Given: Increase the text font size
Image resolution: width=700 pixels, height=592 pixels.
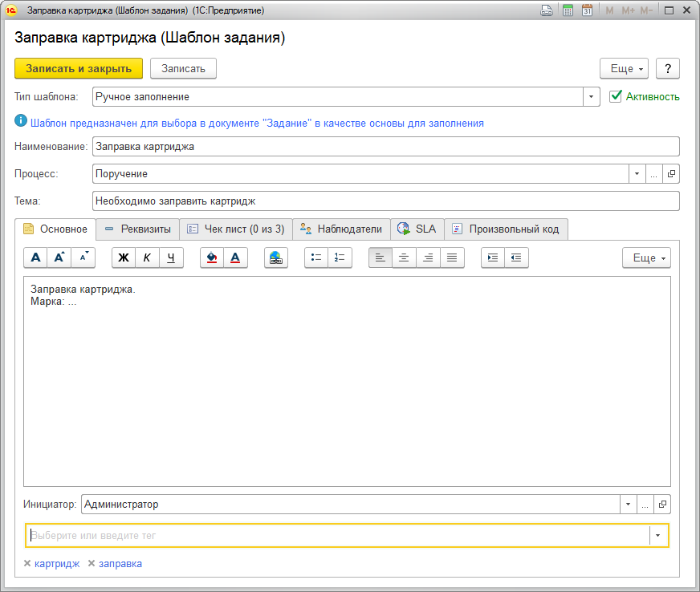Looking at the screenshot, I should coord(59,257).
